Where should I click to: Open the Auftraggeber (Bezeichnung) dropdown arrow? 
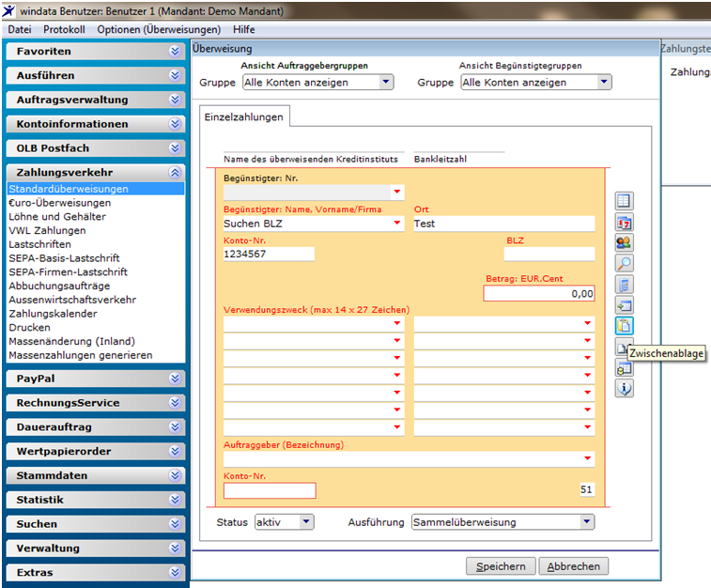588,458
